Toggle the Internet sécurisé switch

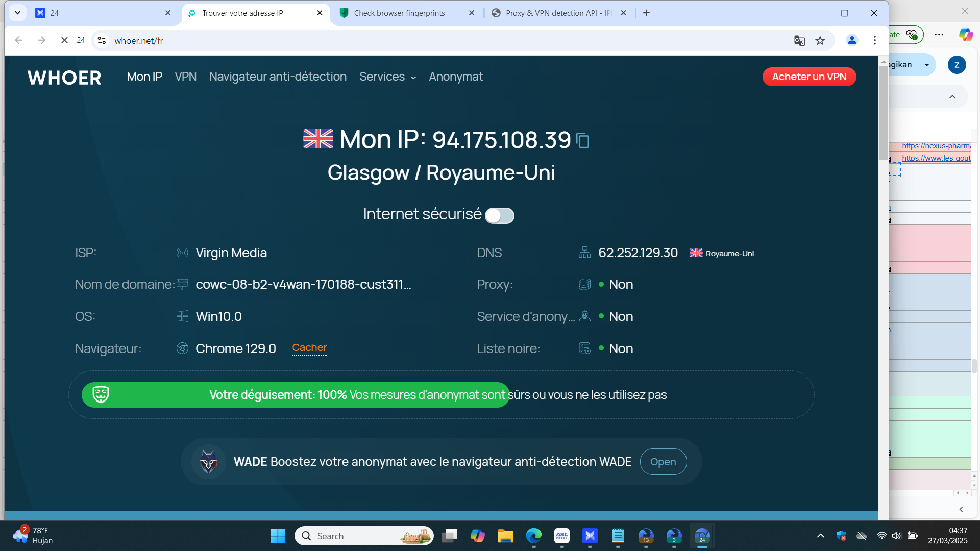point(499,215)
